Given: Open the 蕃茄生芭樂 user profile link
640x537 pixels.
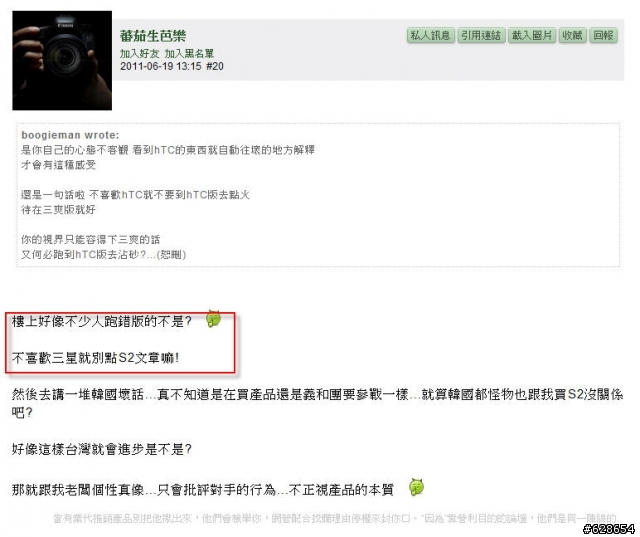Looking at the screenshot, I should pos(153,36).
